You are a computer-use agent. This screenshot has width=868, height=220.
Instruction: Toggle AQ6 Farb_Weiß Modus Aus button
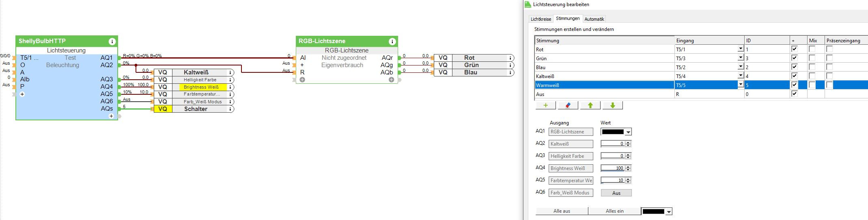click(616, 193)
